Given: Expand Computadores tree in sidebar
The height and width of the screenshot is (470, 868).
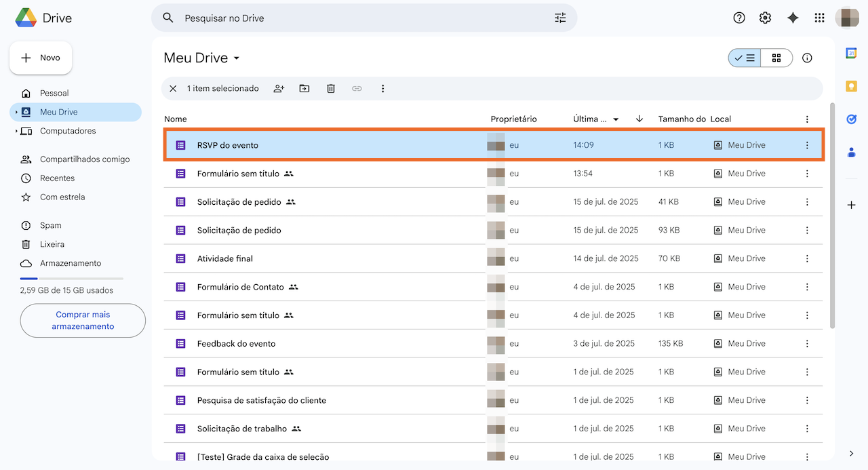Looking at the screenshot, I should [16, 132].
